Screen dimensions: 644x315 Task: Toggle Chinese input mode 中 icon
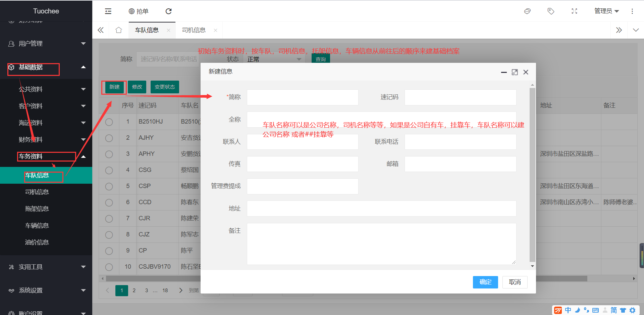(568, 310)
